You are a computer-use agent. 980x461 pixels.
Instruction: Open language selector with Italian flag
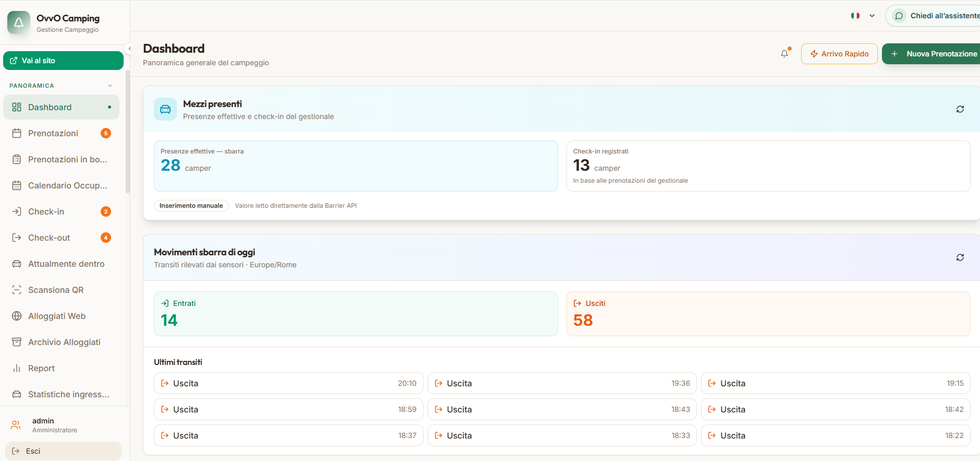click(x=863, y=16)
